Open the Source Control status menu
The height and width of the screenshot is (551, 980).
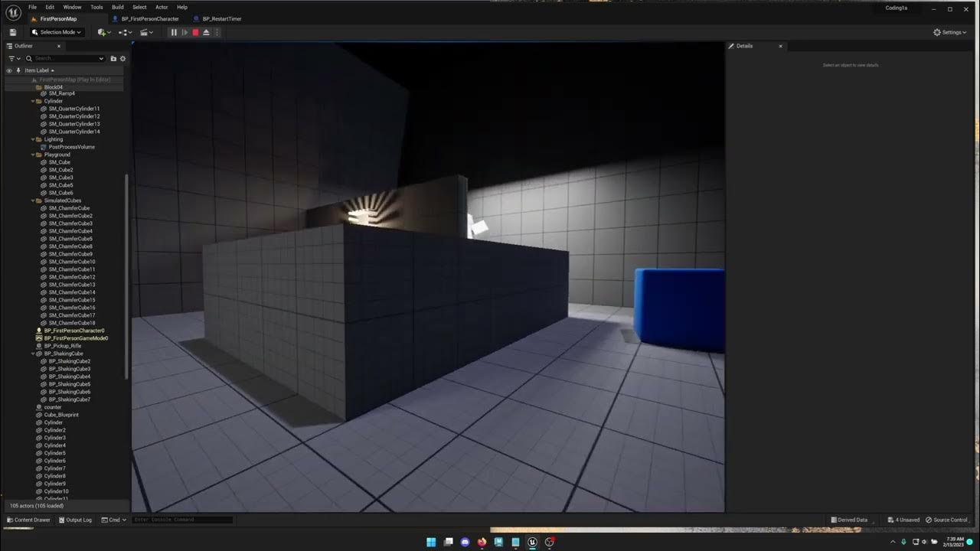point(946,520)
